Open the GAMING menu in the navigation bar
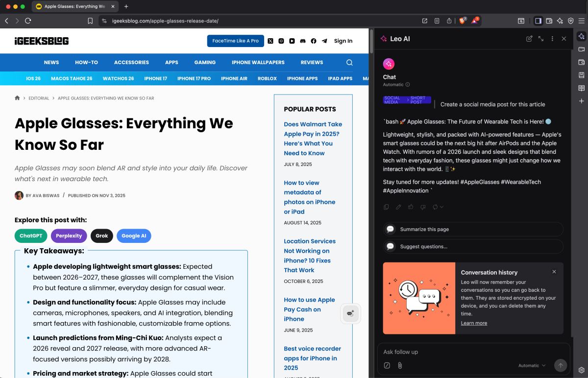This screenshot has height=378, width=588. pos(205,63)
